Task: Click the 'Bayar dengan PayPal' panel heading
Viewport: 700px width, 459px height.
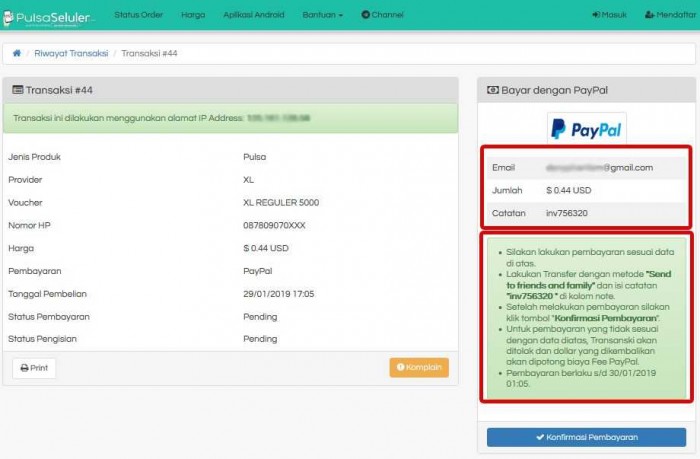Action: 586,90
